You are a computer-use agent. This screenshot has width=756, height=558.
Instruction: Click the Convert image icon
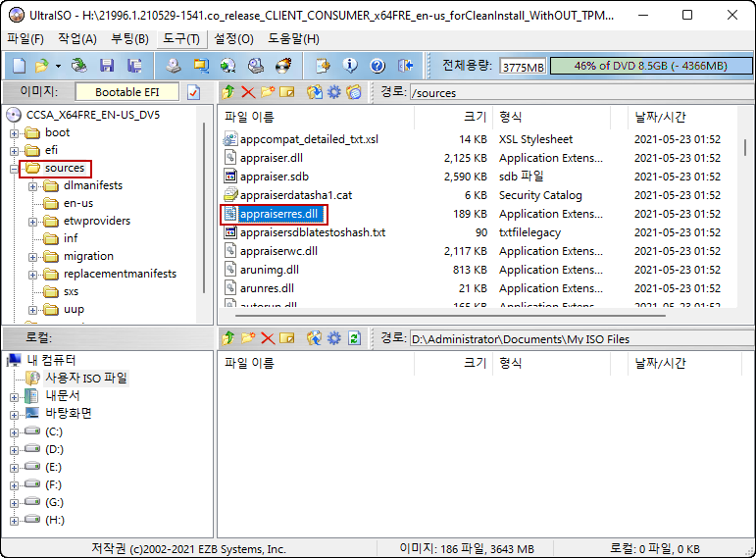(x=201, y=66)
